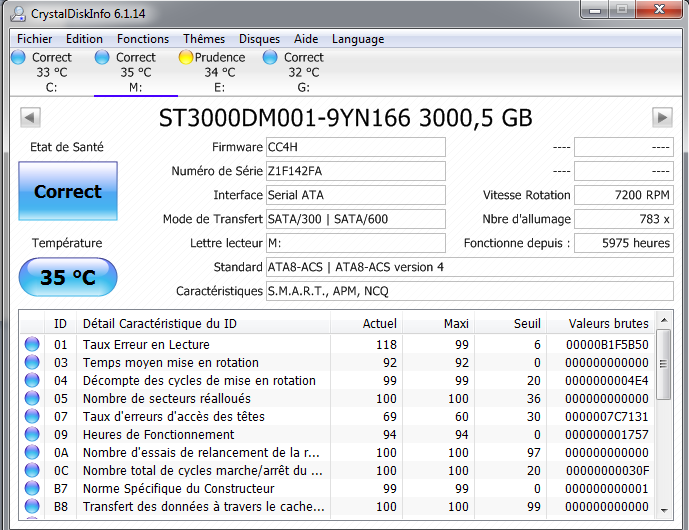Click SMART list scroll down arrow

coord(664,510)
